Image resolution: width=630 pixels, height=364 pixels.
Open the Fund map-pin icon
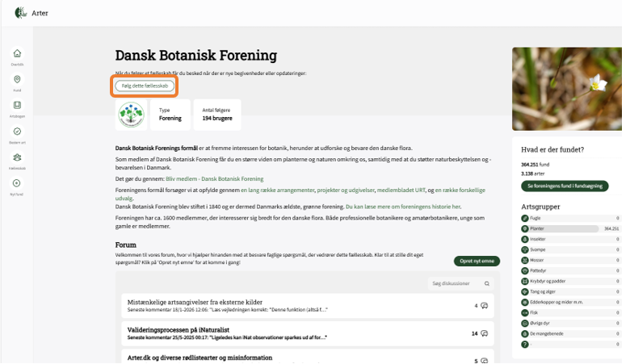tap(17, 80)
